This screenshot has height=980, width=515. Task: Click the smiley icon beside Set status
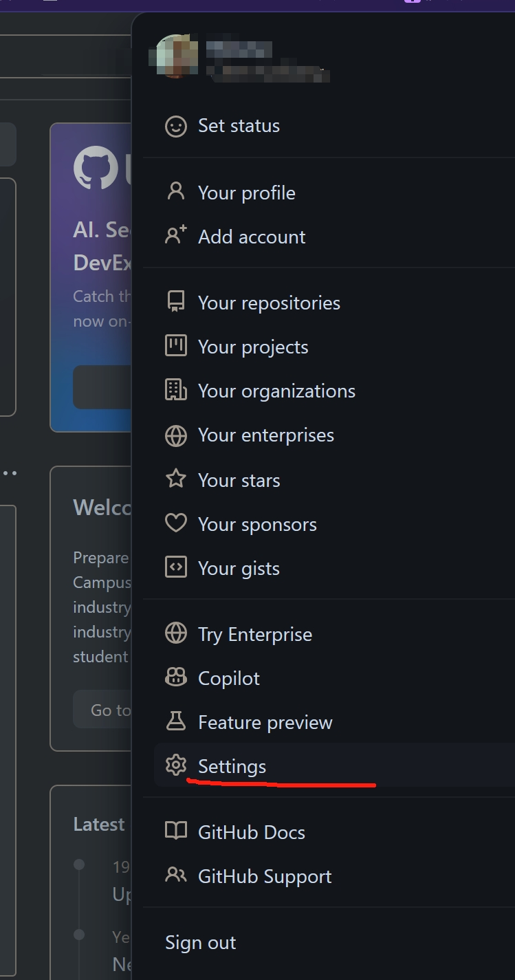(176, 126)
